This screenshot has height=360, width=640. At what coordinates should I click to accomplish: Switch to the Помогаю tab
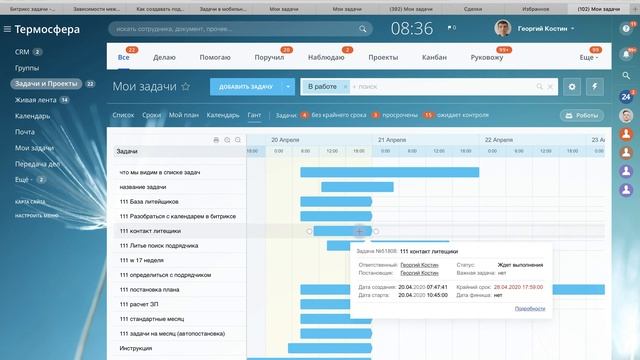[215, 58]
